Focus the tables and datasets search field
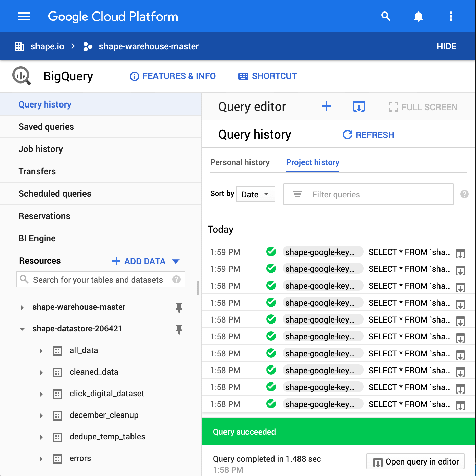Image resolution: width=476 pixels, height=476 pixels. (x=101, y=279)
